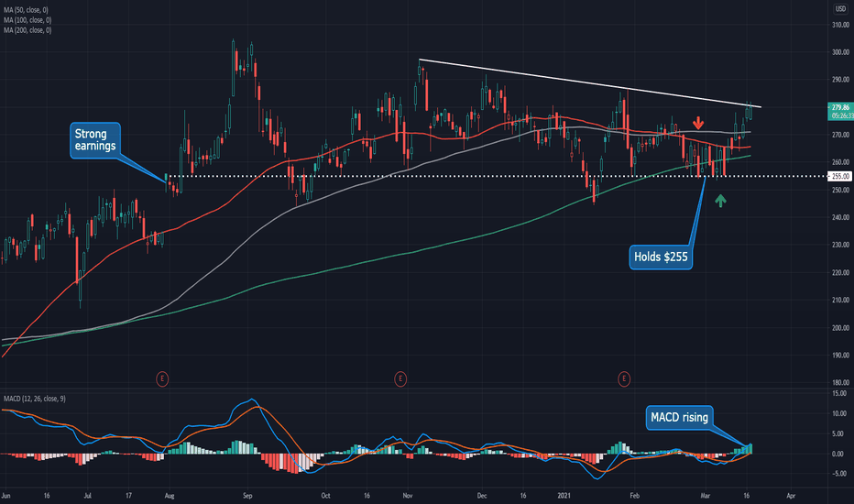
Task: Click the 200.00 price axis label
Action: (x=840, y=327)
